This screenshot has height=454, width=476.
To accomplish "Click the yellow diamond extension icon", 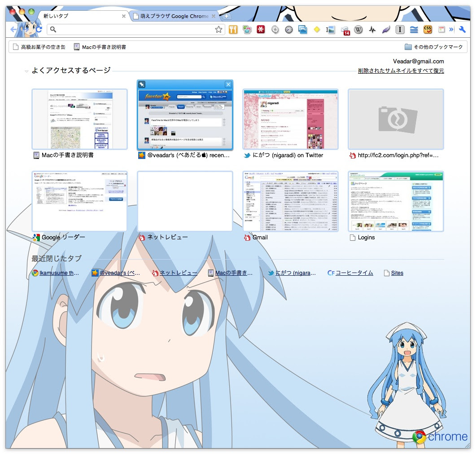I will [x=317, y=30].
